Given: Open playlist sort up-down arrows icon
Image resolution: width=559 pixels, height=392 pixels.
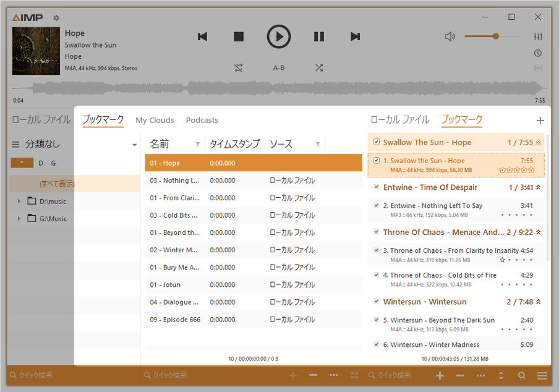Looking at the screenshot, I should click(x=501, y=375).
